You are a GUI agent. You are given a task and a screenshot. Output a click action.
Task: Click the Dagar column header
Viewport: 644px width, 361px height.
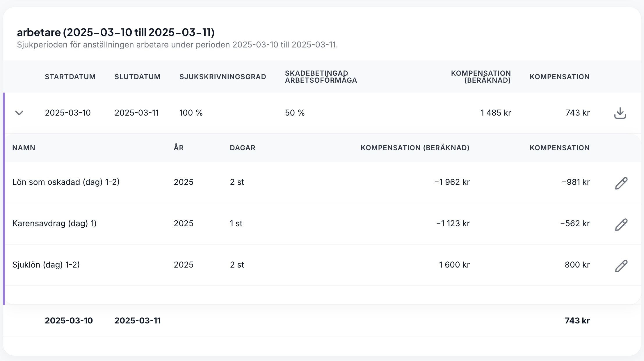(x=242, y=148)
